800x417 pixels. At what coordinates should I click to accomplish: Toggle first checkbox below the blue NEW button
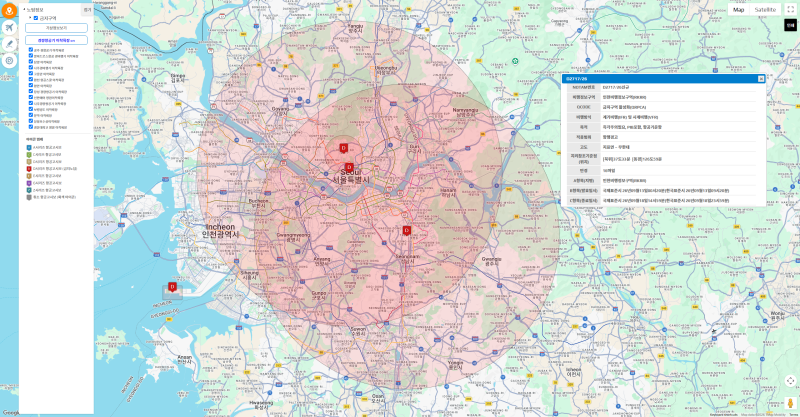pos(31,50)
